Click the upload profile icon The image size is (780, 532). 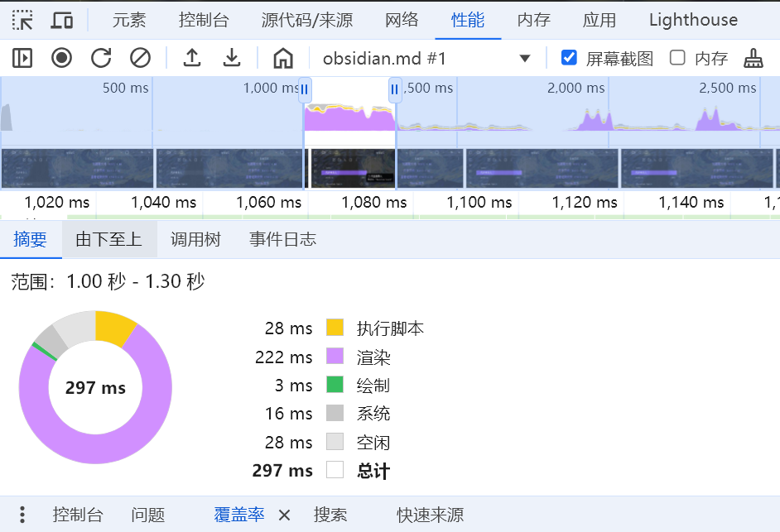[192, 58]
